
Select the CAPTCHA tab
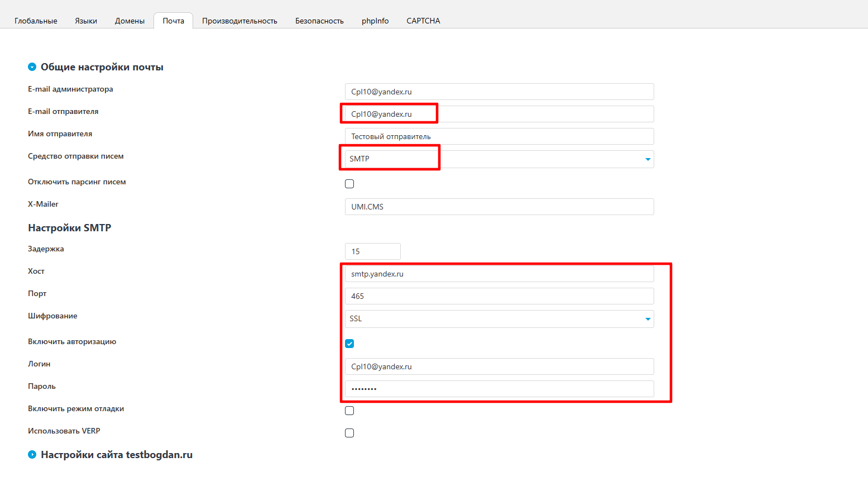click(423, 21)
